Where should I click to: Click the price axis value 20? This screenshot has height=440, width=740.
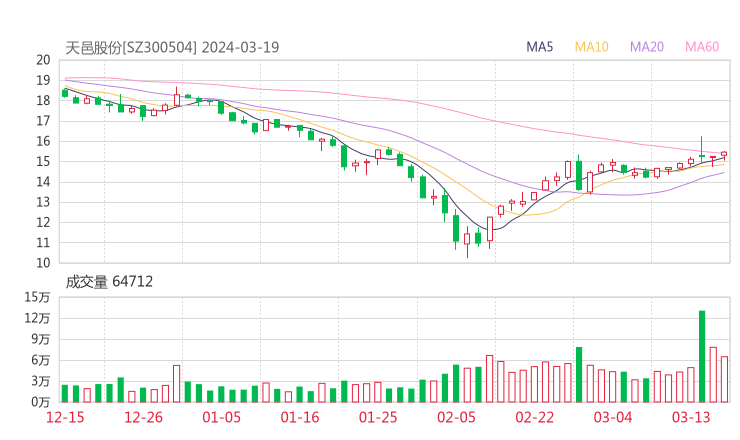43,60
